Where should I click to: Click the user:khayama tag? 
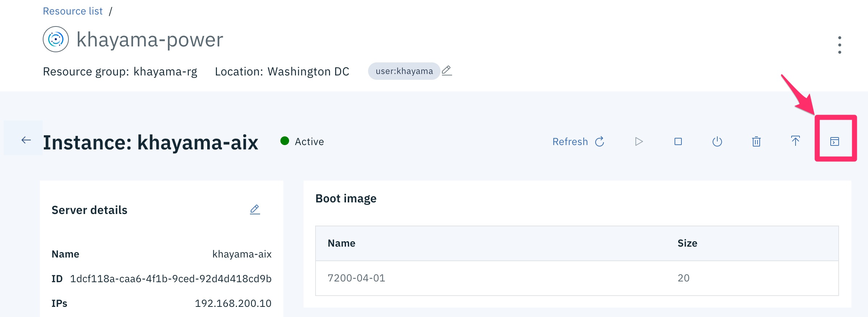(404, 71)
